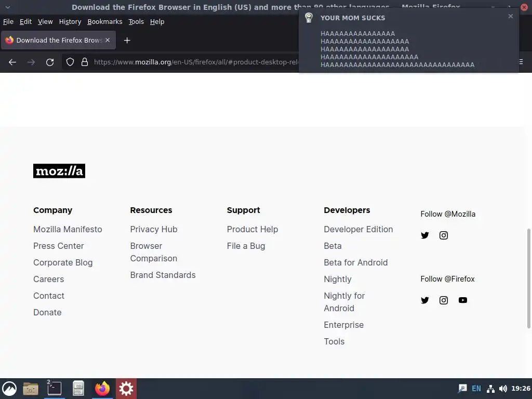Open the Beta link under Developers
532x399 pixels.
click(332, 246)
